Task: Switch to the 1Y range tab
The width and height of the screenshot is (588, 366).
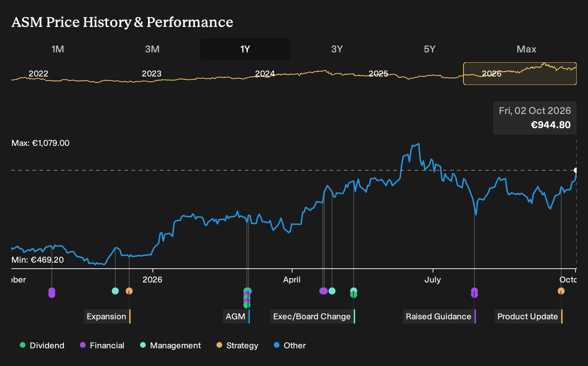Action: [x=245, y=49]
